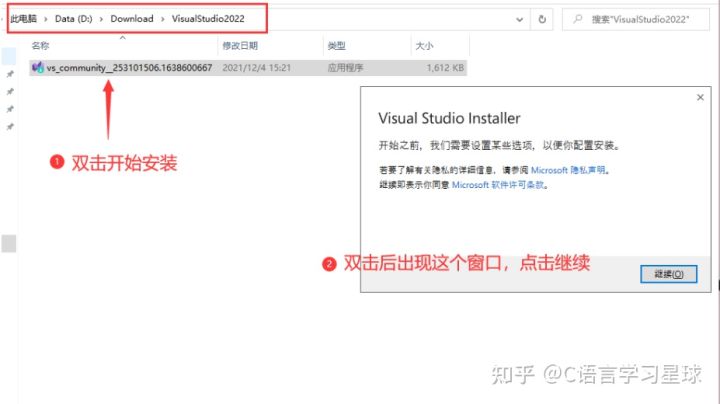Click the fourth pin icon in sidebar

[x=10, y=126]
